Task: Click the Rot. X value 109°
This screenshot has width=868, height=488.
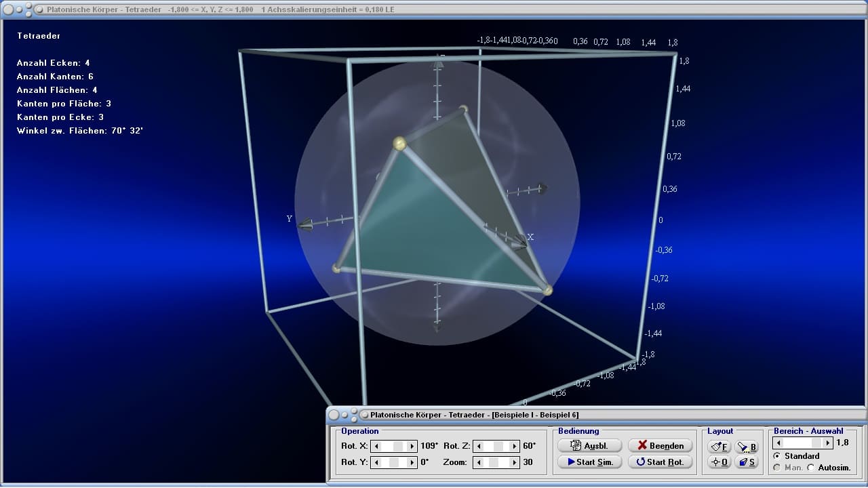Action: pyautogui.click(x=430, y=446)
